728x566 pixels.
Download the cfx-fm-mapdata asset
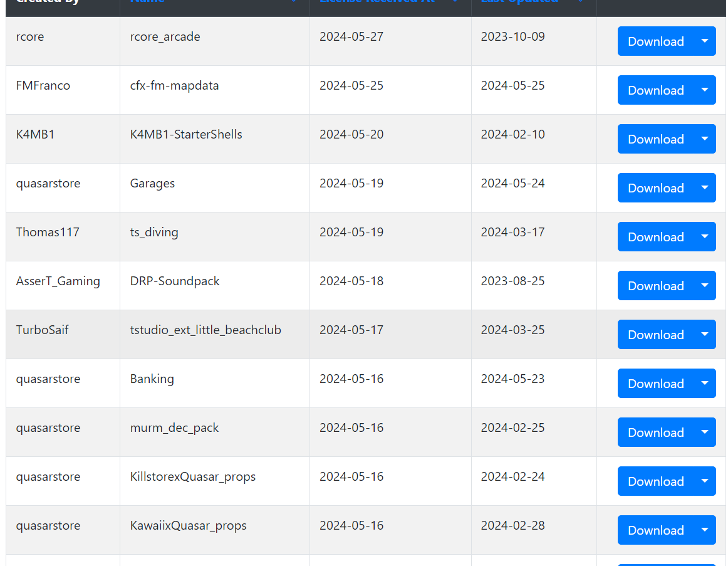click(655, 90)
